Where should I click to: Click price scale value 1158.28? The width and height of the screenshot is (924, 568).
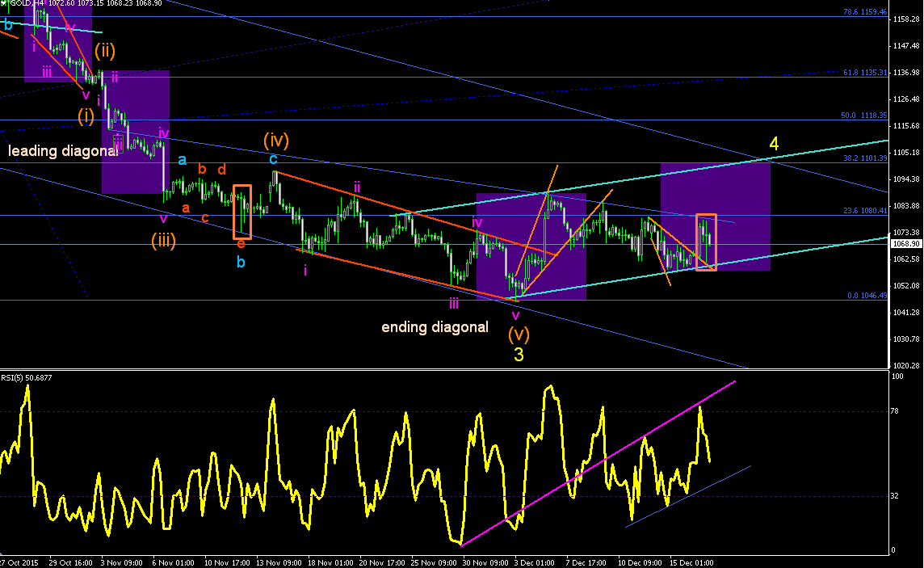pos(906,19)
